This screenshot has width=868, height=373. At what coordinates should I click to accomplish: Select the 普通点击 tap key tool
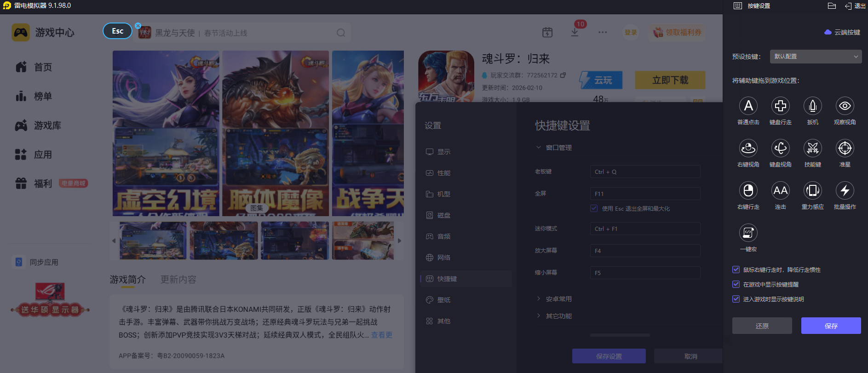748,106
